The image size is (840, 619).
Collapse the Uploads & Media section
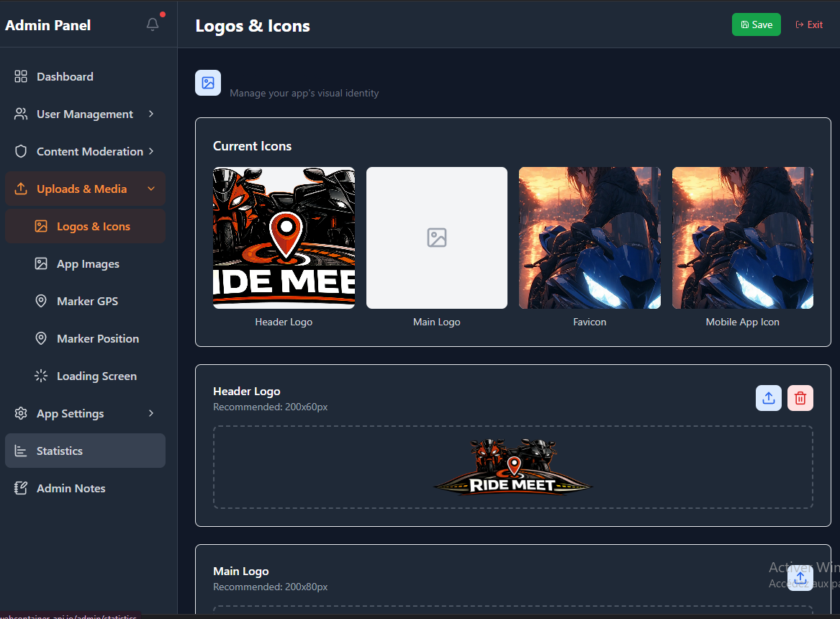click(x=151, y=189)
